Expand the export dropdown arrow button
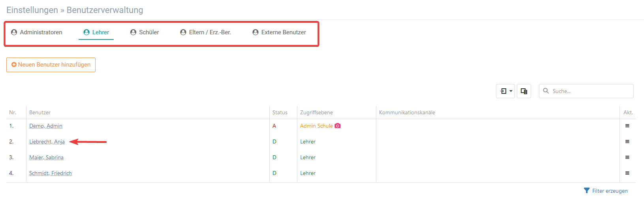The width and height of the screenshot is (644, 216). tap(505, 91)
